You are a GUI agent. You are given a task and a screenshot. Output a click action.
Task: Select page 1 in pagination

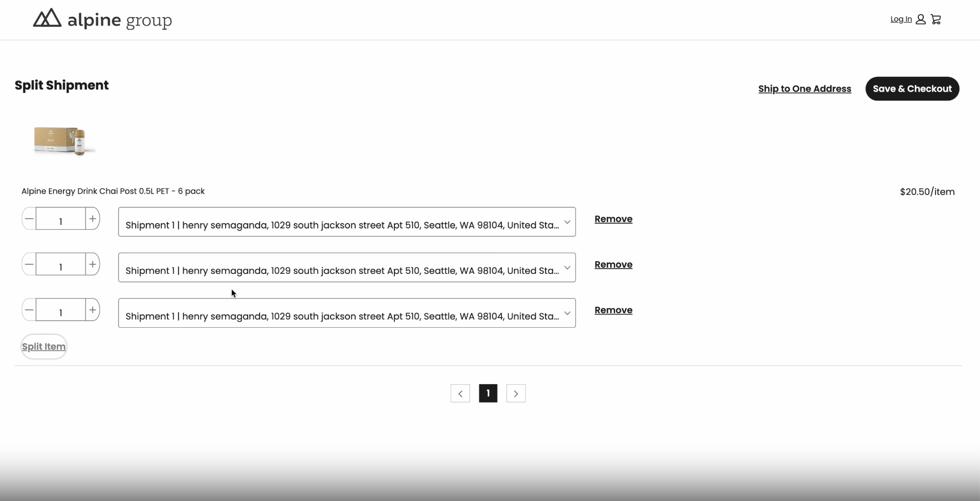(x=488, y=393)
